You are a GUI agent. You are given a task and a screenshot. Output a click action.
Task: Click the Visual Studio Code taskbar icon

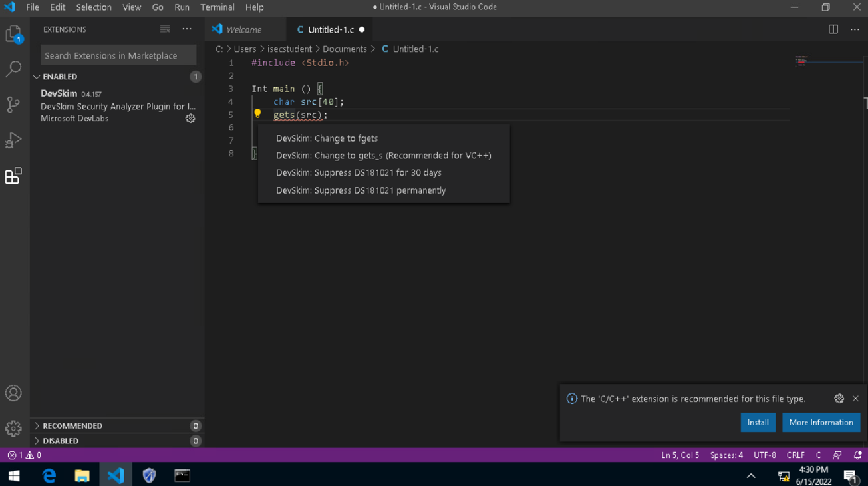(116, 475)
